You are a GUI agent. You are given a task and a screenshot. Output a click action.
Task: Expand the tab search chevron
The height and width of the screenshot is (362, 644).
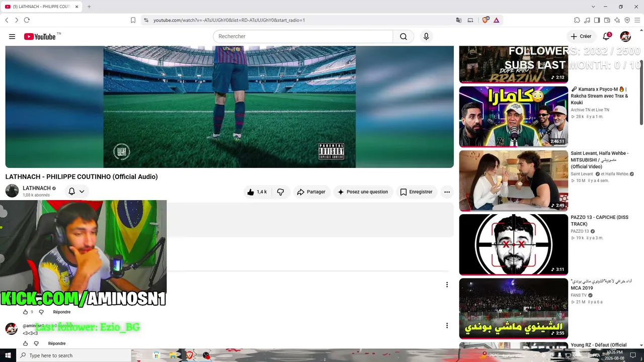[593, 7]
